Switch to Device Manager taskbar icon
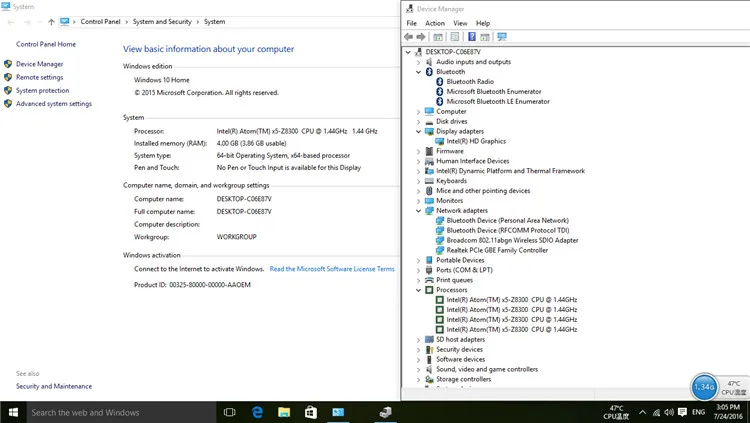The width and height of the screenshot is (750, 423). (x=385, y=412)
